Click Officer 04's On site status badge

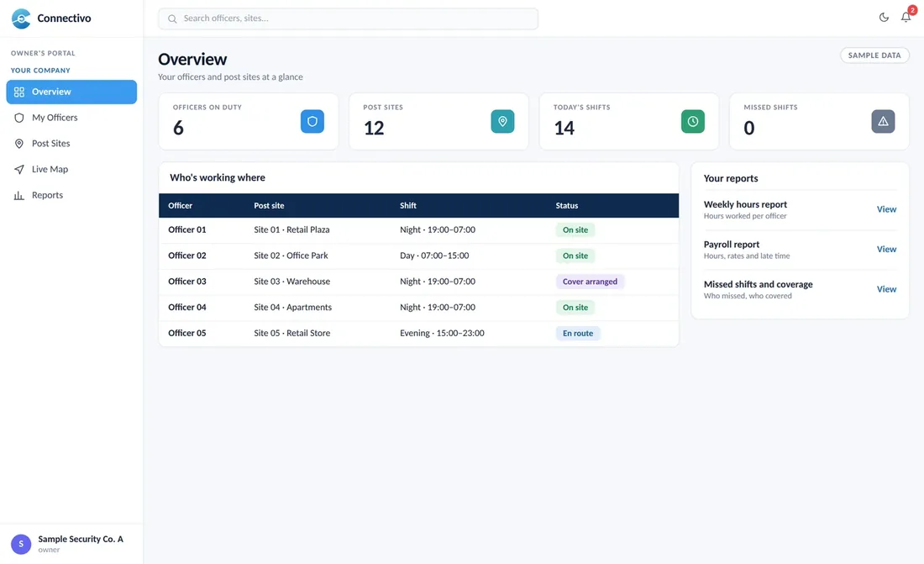[575, 308]
